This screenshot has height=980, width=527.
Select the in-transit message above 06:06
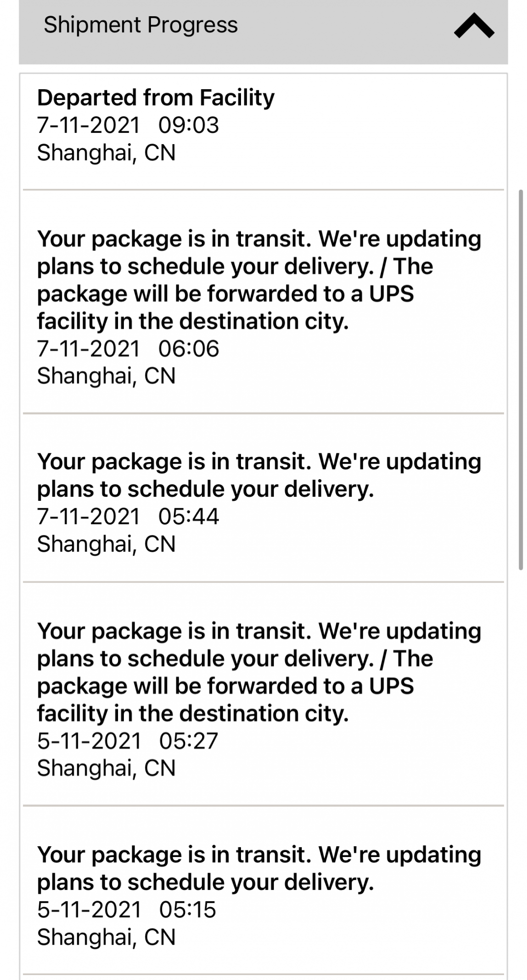coord(259,280)
